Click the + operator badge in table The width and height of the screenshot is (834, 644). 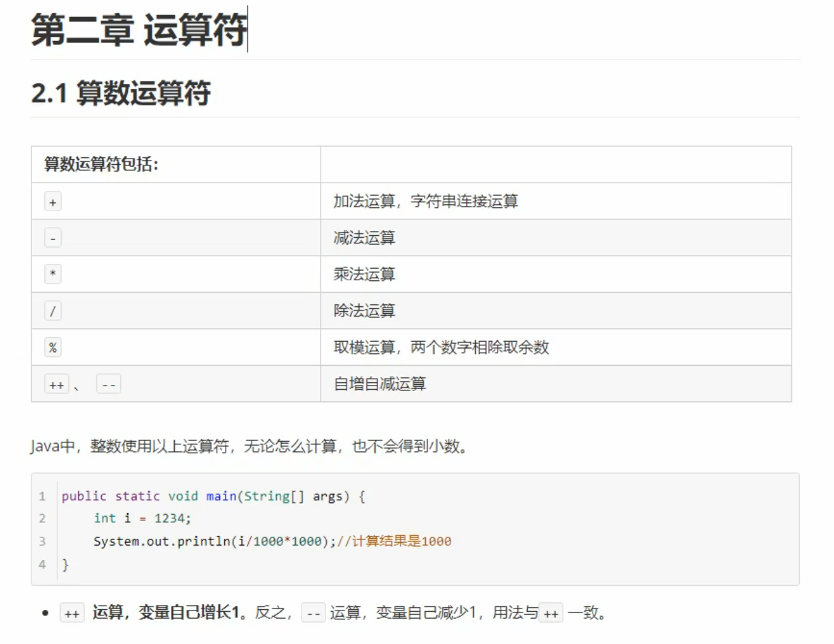(x=53, y=201)
